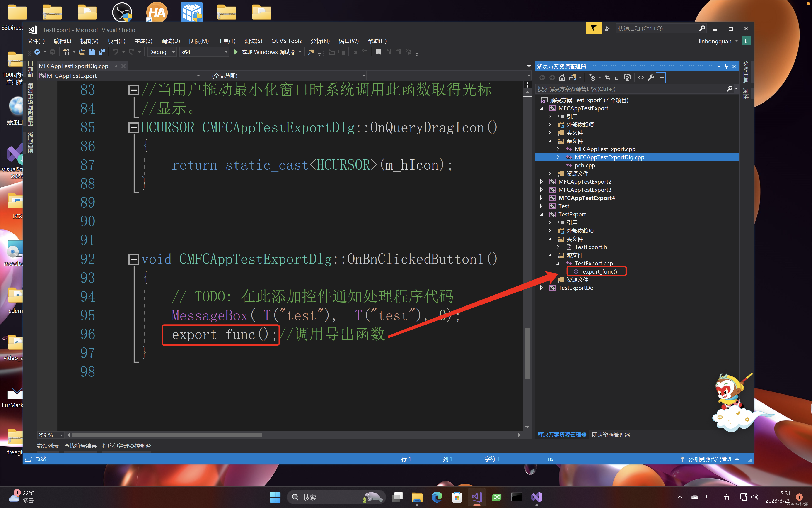Open the 工具箱 side panel
Screen dimensions: 812x508
[x=30, y=69]
